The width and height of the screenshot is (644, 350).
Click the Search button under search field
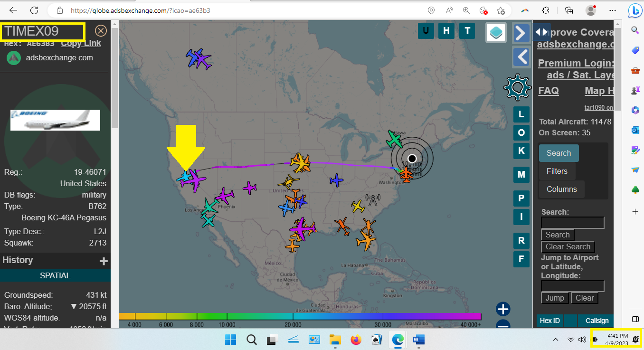coord(558,235)
